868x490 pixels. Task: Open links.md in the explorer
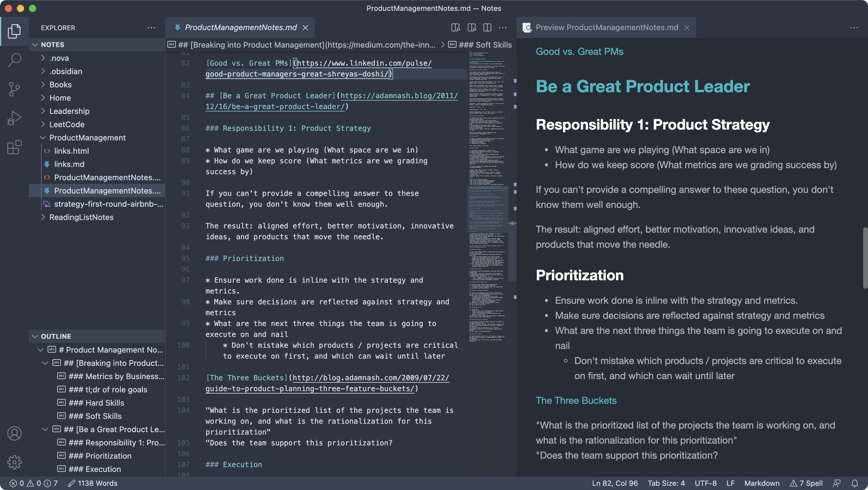[69, 164]
